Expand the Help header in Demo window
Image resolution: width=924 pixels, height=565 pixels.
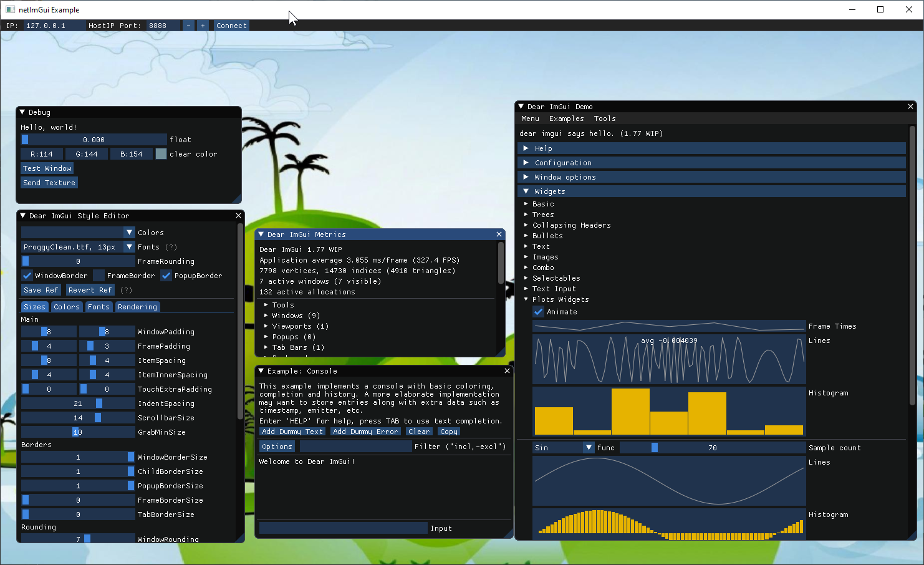[711, 148]
